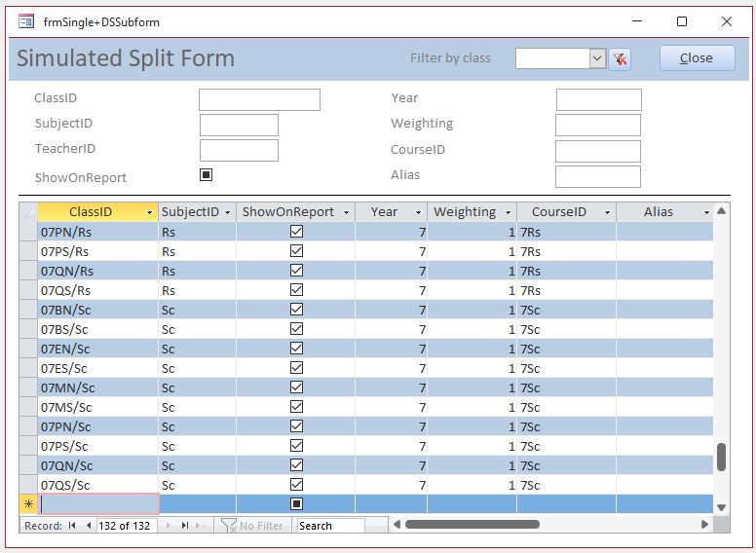
Task: Open the Filter by class dropdown
Action: (597, 59)
